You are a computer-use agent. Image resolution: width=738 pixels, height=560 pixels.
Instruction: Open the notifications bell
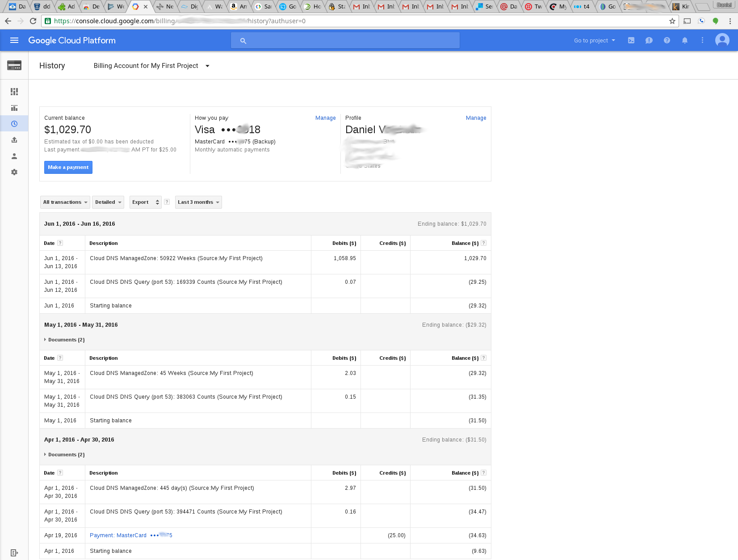pyautogui.click(x=685, y=40)
